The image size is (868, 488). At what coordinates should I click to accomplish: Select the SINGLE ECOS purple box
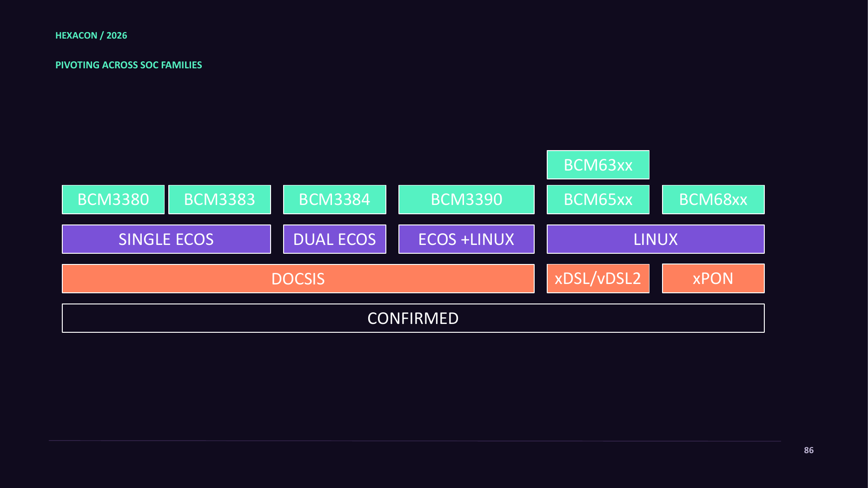pyautogui.click(x=166, y=239)
